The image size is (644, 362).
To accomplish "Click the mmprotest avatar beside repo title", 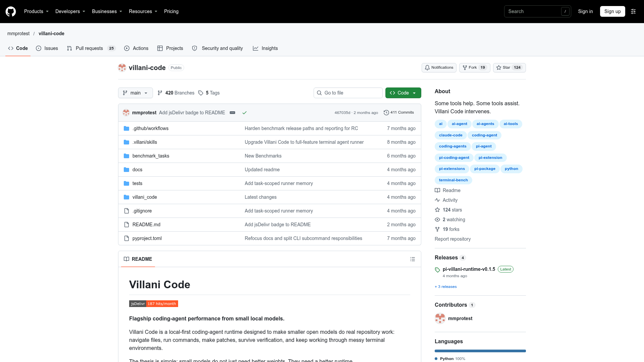I will tap(122, 68).
